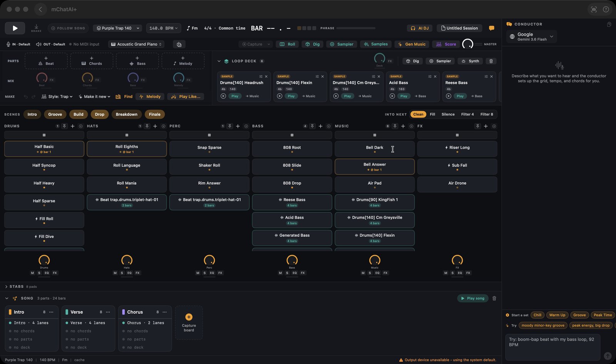
Task: Open the Purple Trap 140 preset dropdown
Action: (x=118, y=28)
